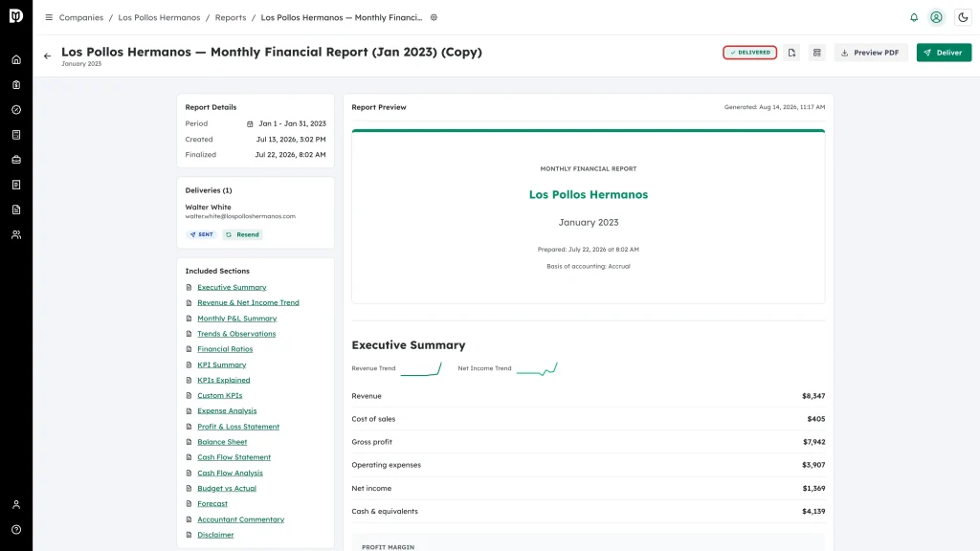Jump to the Executive Summary section link
This screenshot has height=551, width=980.
pos(232,287)
